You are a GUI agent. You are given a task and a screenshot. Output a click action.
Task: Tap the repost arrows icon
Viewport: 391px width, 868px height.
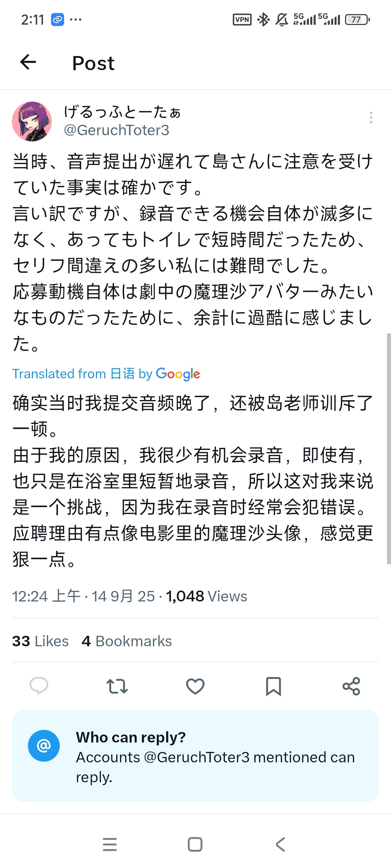(117, 686)
